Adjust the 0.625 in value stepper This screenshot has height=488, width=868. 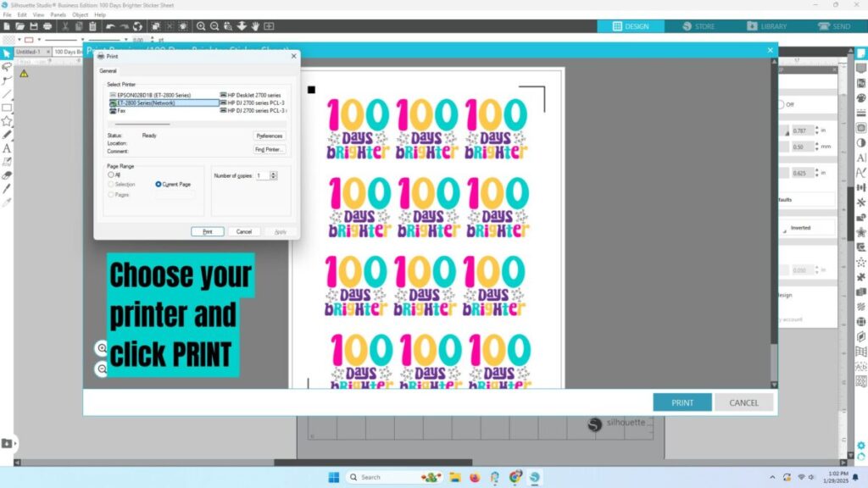816,173
